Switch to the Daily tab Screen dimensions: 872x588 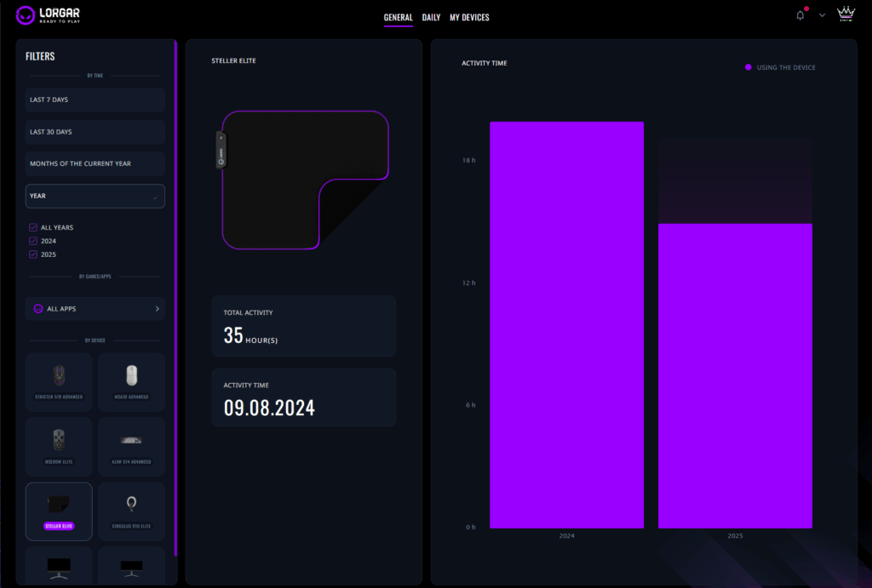431,17
